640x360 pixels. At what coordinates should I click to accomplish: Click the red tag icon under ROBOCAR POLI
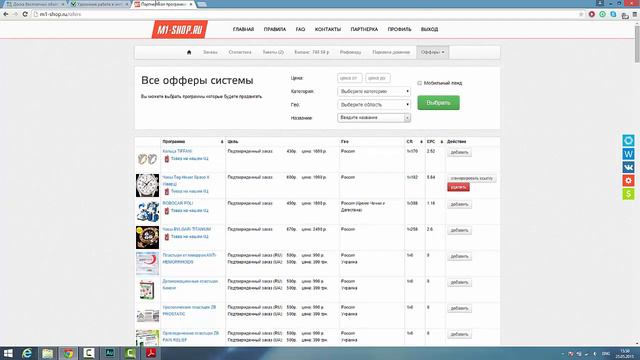[167, 211]
